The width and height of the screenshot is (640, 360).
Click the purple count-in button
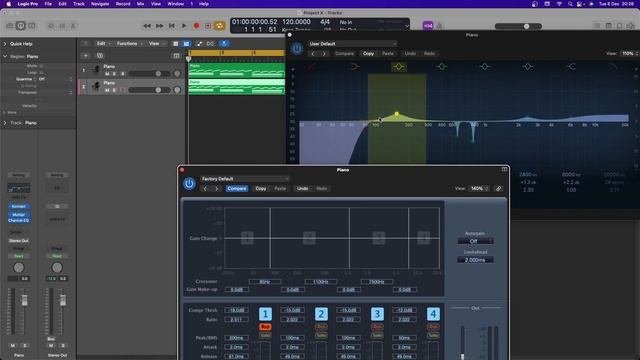[428, 26]
